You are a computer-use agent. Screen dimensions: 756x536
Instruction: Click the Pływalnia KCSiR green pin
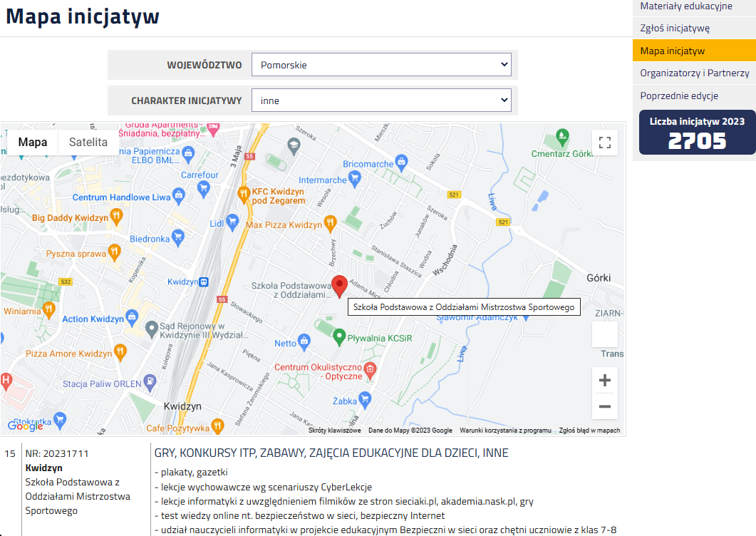tap(339, 336)
